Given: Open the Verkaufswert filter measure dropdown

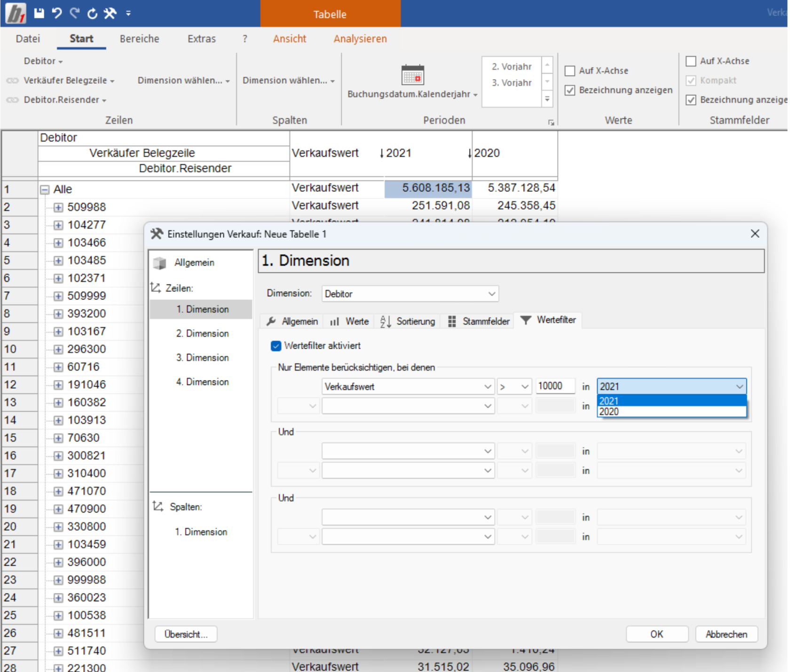Looking at the screenshot, I should coord(408,387).
